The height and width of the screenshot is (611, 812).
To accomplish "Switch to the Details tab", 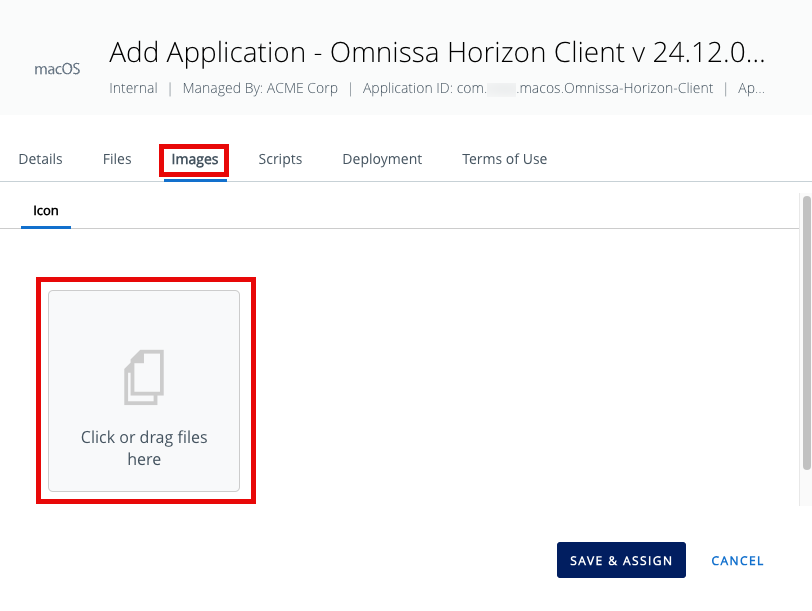I will coord(40,159).
